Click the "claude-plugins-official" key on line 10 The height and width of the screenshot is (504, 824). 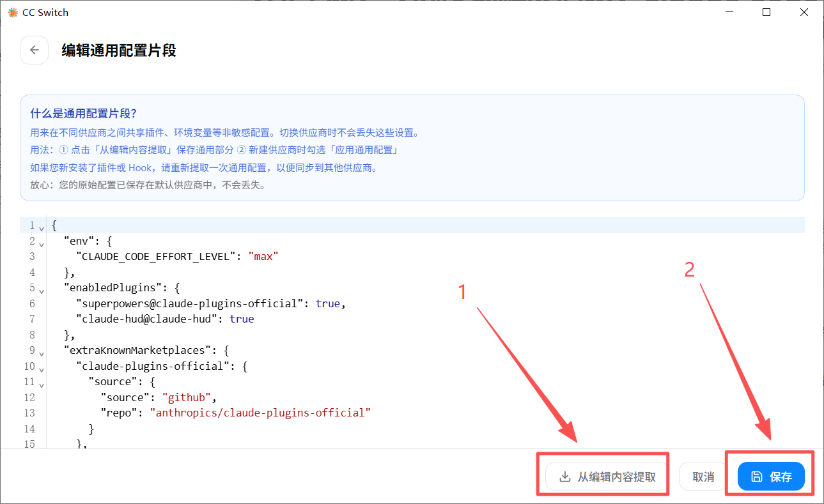pyautogui.click(x=153, y=366)
